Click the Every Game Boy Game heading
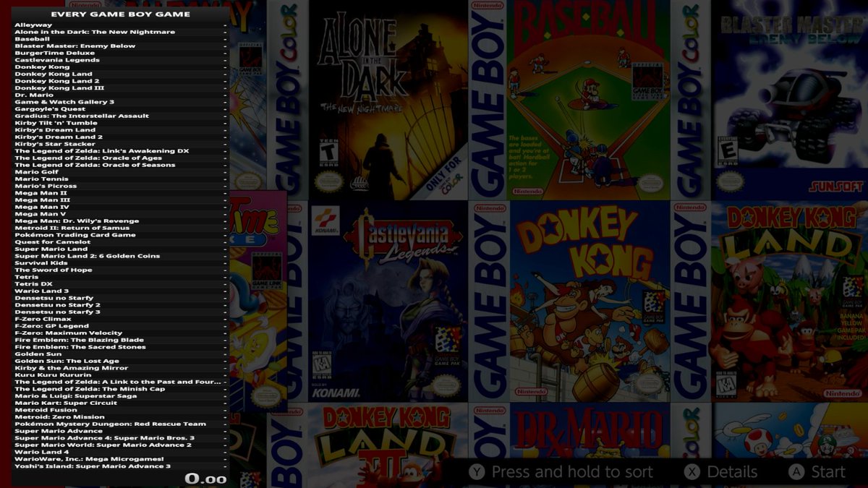The image size is (868, 488). coord(121,14)
